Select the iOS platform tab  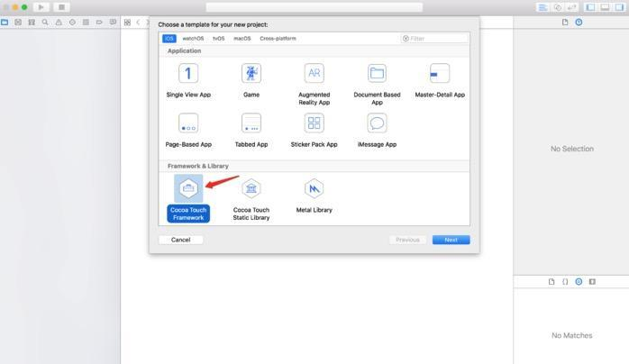169,39
